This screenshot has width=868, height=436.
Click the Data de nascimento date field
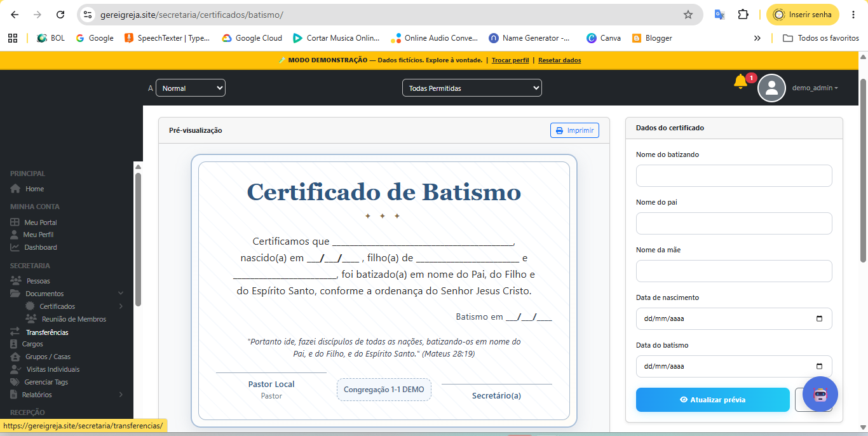tap(734, 319)
